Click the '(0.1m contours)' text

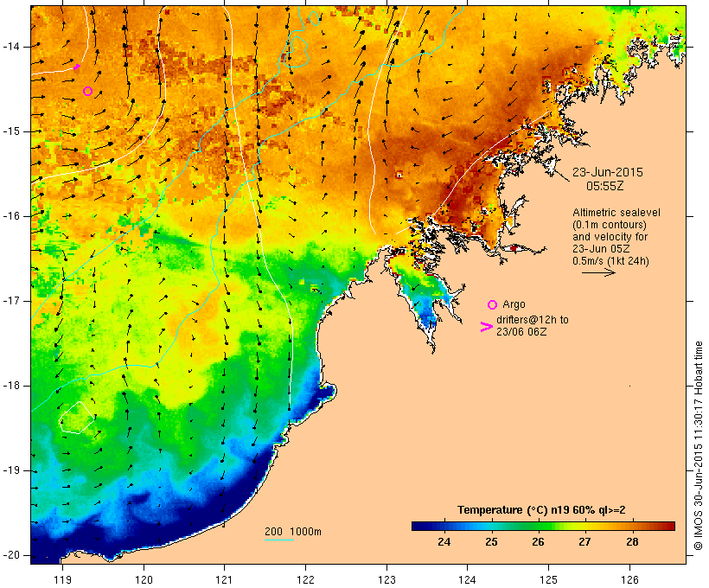(610, 225)
